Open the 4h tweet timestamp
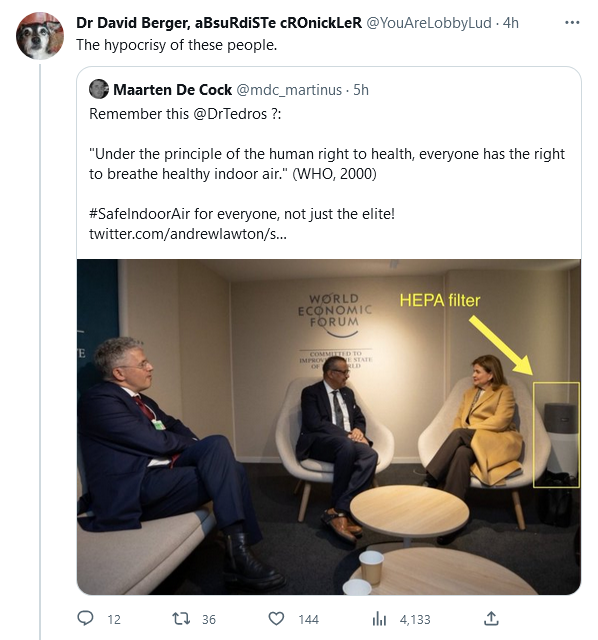 (511, 23)
